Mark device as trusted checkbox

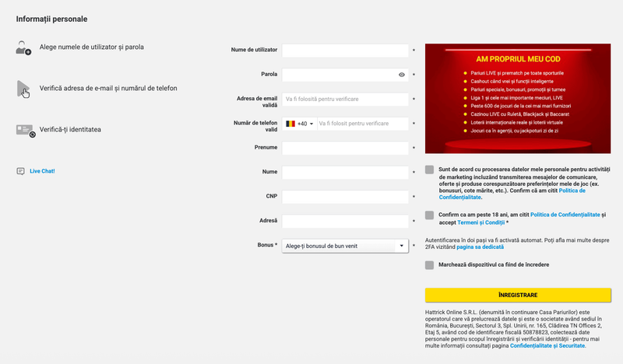(430, 265)
